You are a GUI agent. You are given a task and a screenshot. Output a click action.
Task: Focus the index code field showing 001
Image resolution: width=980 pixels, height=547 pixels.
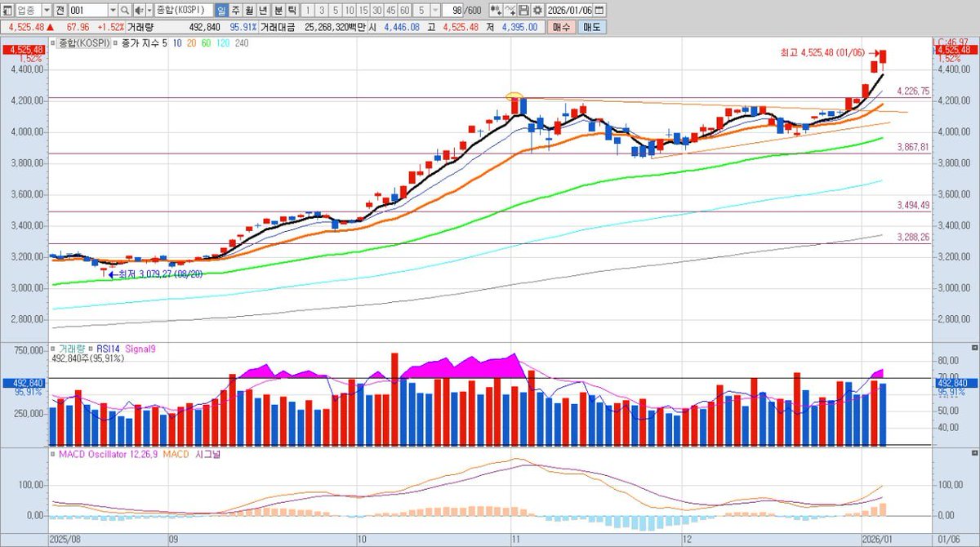(88, 11)
